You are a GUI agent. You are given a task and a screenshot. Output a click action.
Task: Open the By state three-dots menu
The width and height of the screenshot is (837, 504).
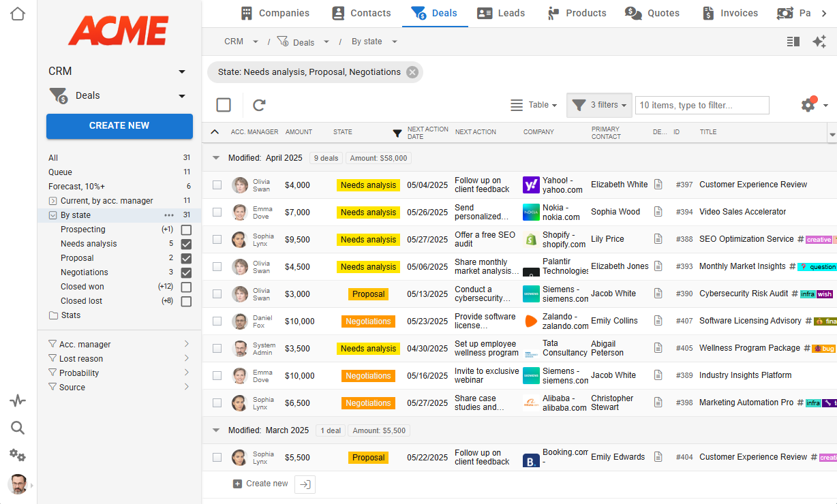(x=169, y=215)
